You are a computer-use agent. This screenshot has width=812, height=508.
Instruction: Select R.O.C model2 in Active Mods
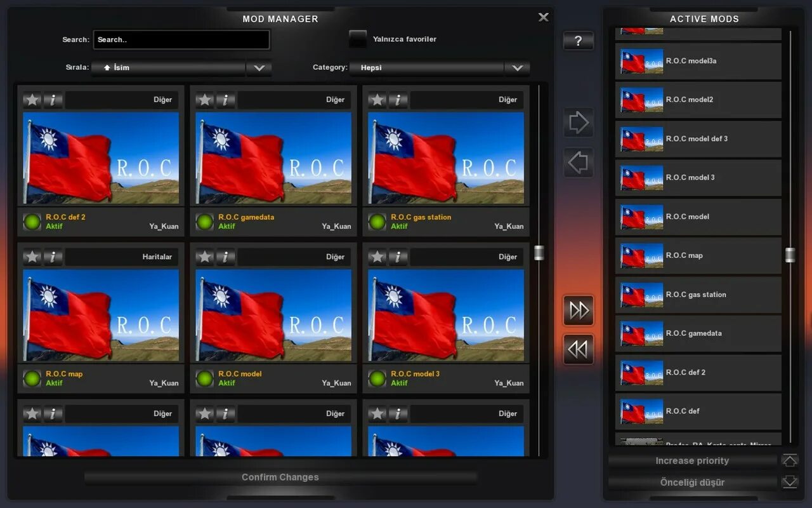698,100
